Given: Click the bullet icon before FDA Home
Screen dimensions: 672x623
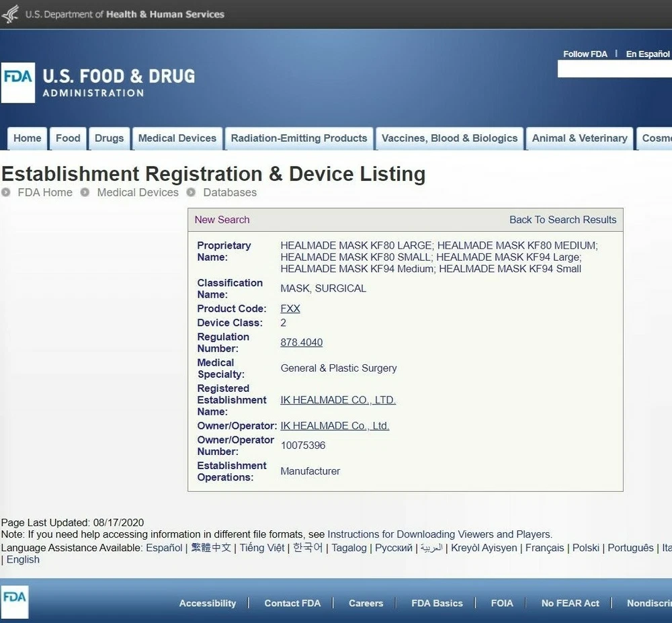Looking at the screenshot, I should pyautogui.click(x=6, y=192).
